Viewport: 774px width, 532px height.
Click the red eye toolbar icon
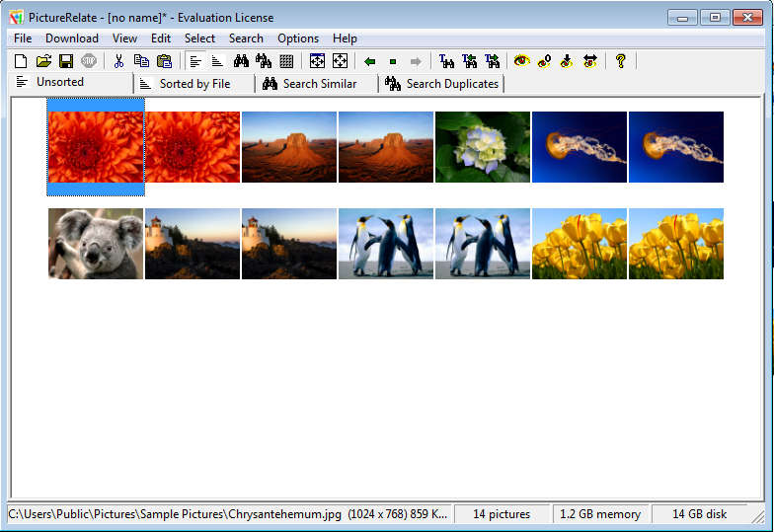(x=521, y=61)
